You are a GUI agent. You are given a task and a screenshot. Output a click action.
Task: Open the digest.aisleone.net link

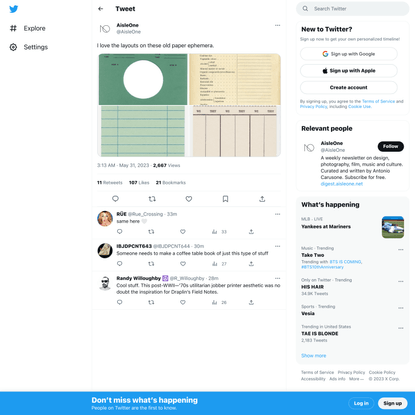[342, 184]
